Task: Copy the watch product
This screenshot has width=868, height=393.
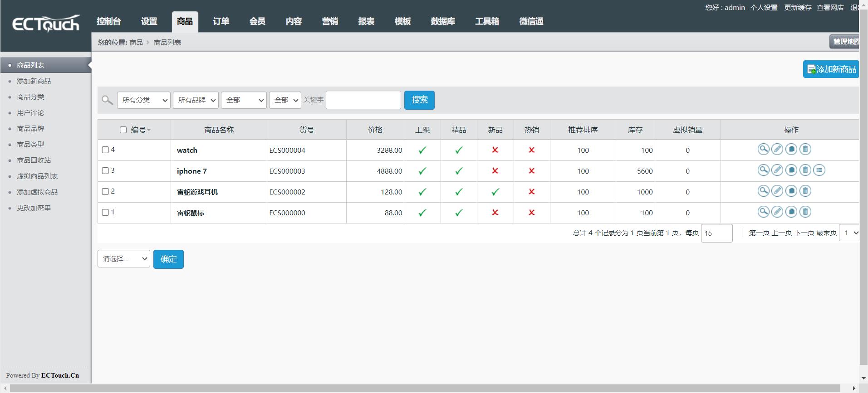Action: click(x=791, y=149)
